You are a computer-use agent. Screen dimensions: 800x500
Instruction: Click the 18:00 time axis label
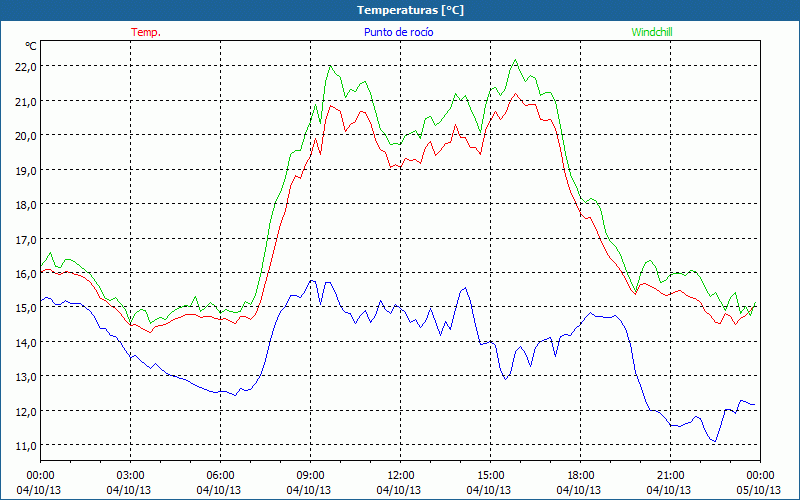click(x=581, y=476)
